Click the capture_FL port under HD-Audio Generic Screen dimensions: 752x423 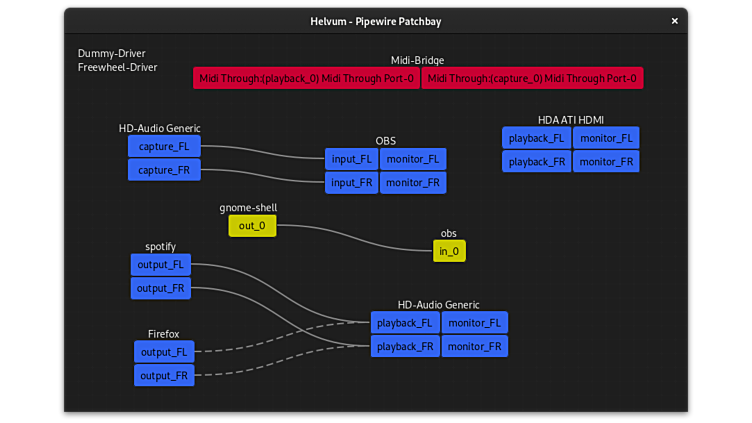click(x=164, y=146)
